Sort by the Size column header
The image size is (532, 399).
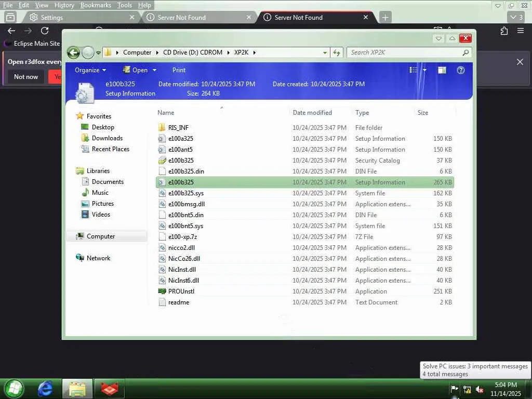pyautogui.click(x=423, y=113)
